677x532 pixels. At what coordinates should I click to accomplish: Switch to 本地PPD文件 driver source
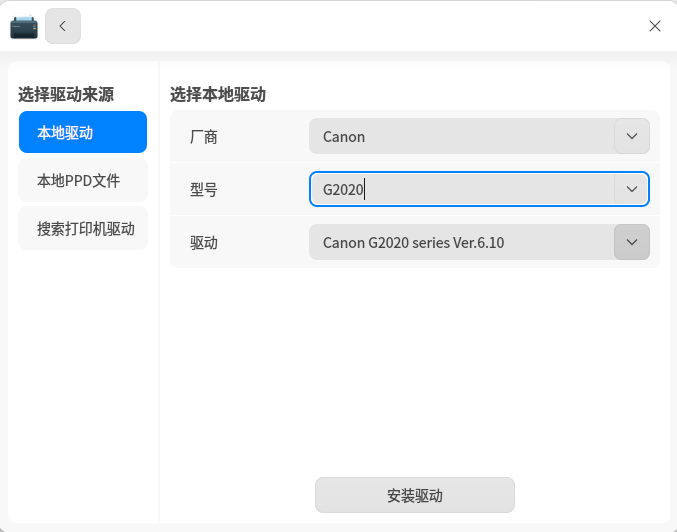pos(83,180)
